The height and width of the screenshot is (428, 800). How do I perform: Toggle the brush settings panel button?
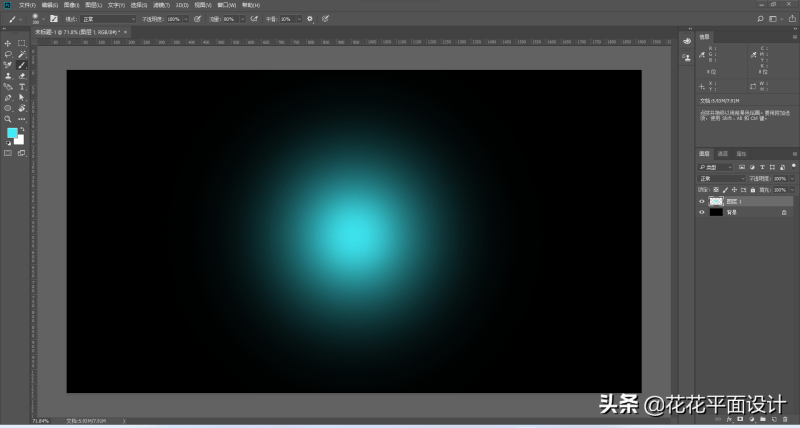pos(53,19)
